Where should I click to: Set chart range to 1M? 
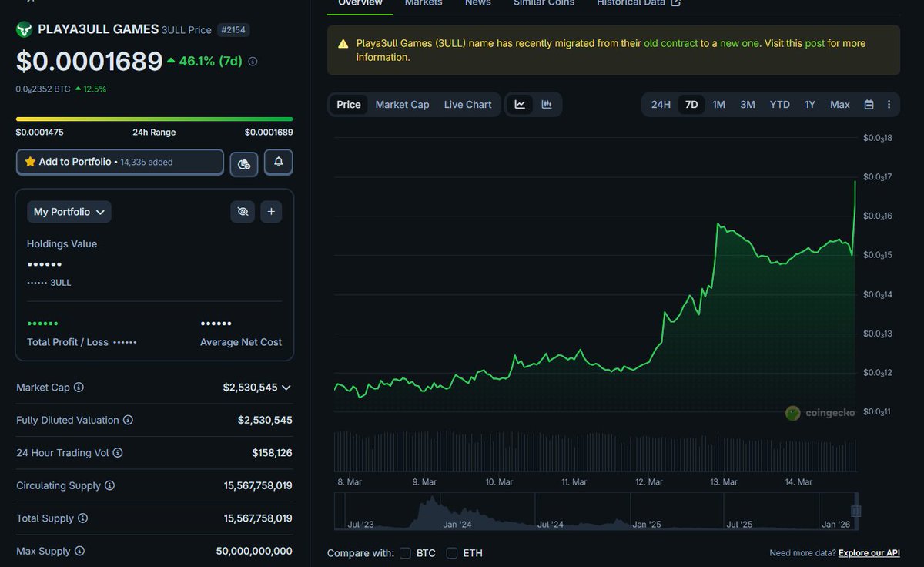pos(718,105)
